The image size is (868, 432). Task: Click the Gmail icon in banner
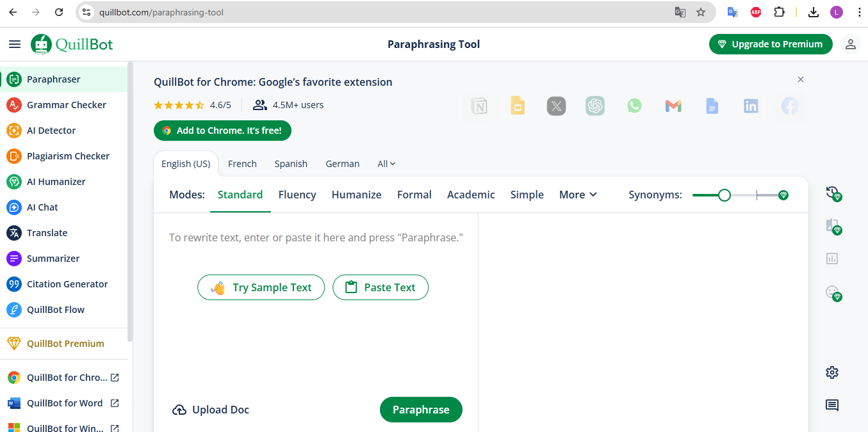673,106
